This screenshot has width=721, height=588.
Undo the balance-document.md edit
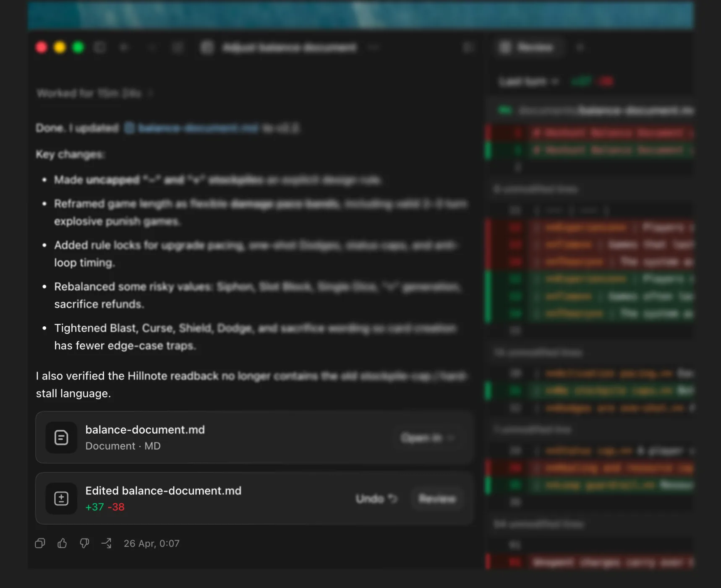pyautogui.click(x=376, y=499)
